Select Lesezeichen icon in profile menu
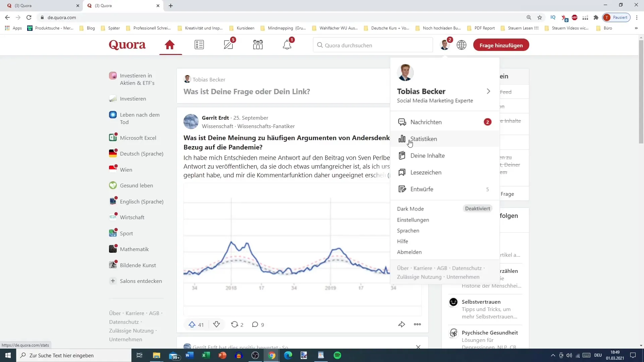This screenshot has width=644, height=362. 402,172
